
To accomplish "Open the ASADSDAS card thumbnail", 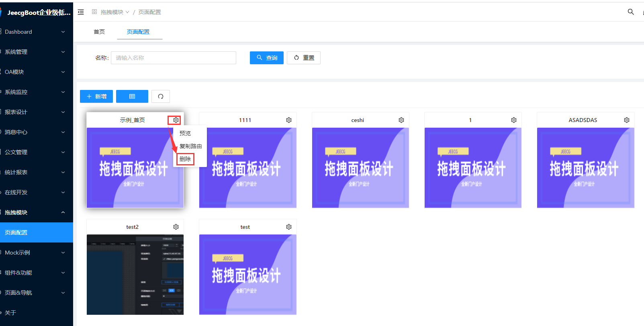I will point(586,168).
